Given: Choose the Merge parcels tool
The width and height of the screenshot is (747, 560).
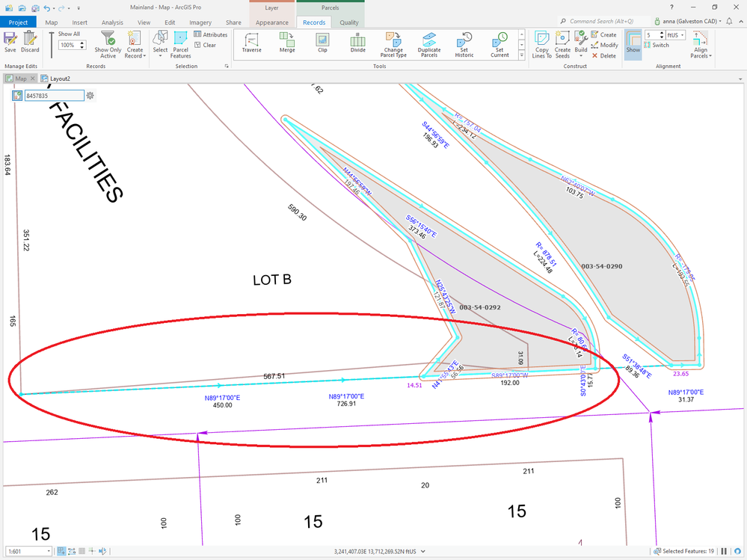Looking at the screenshot, I should point(287,43).
